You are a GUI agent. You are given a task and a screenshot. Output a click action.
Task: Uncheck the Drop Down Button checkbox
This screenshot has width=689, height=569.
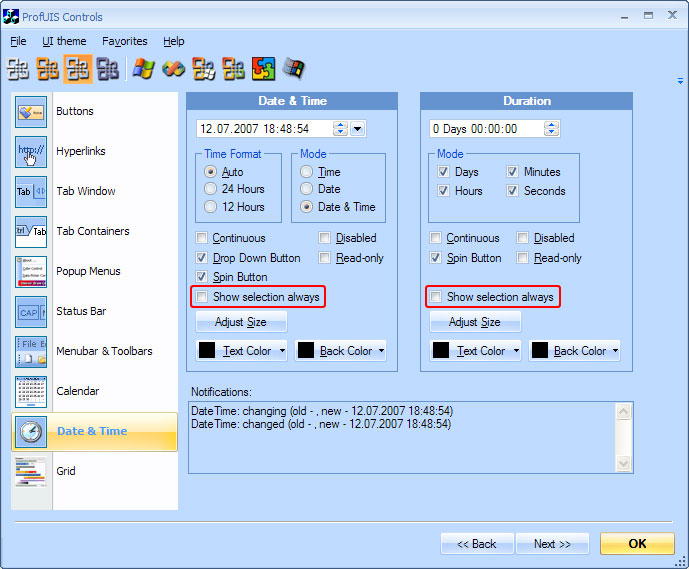201,257
